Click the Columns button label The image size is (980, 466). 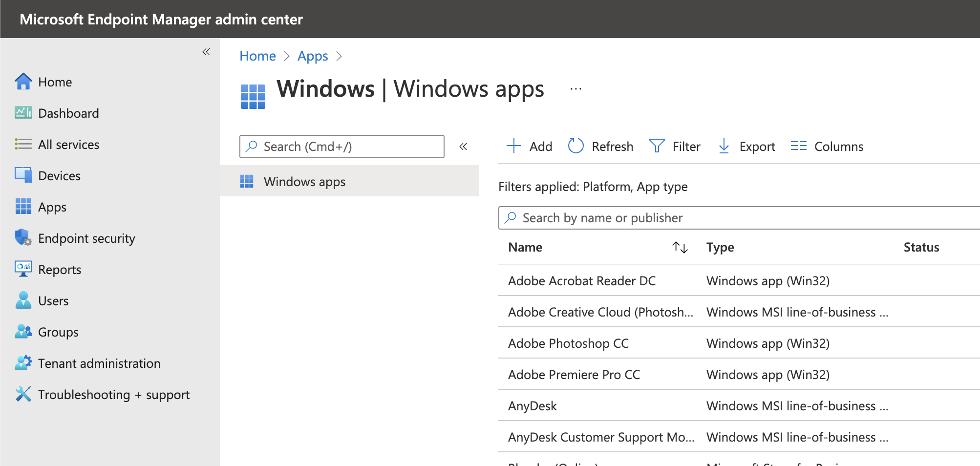coord(839,147)
